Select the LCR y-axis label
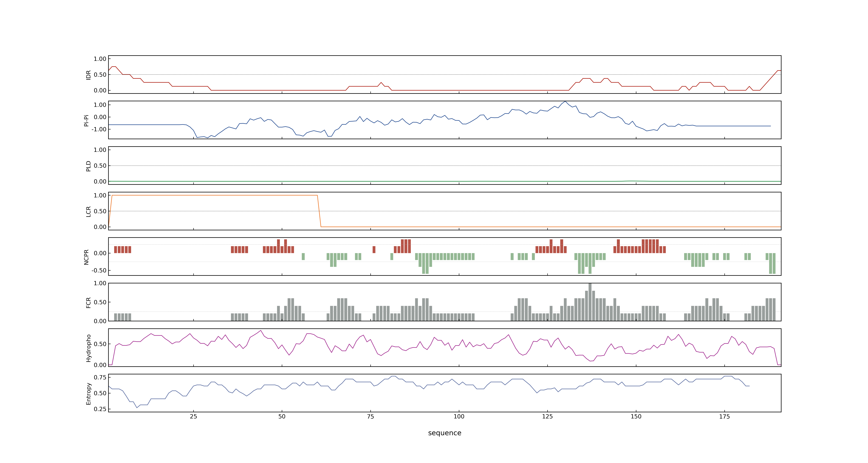 point(88,212)
